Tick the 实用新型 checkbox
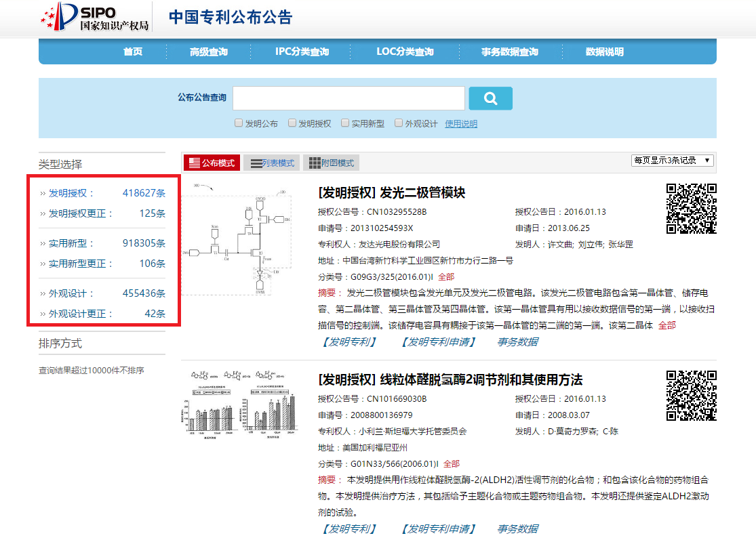The width and height of the screenshot is (756, 540). click(x=345, y=123)
